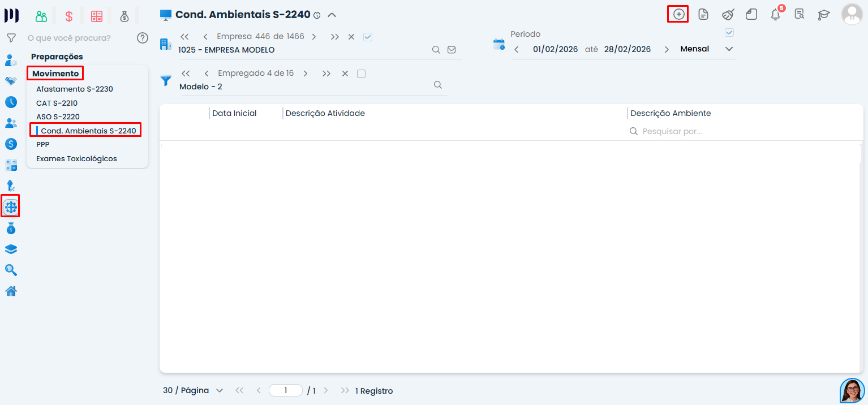Click the Data Inicial column header
868x405 pixels.
pos(234,113)
